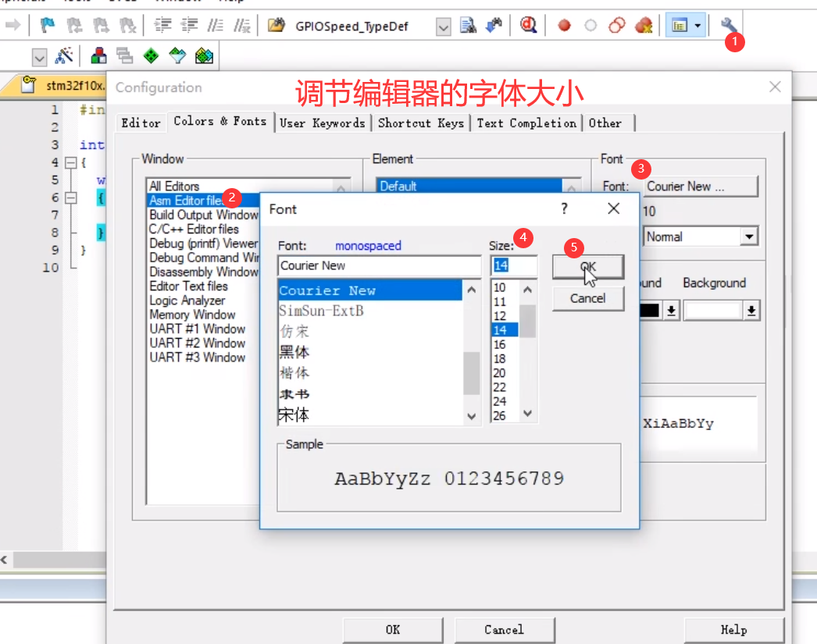Comment the selection with the slashes icon
817x644 pixels.
pyautogui.click(x=216, y=25)
